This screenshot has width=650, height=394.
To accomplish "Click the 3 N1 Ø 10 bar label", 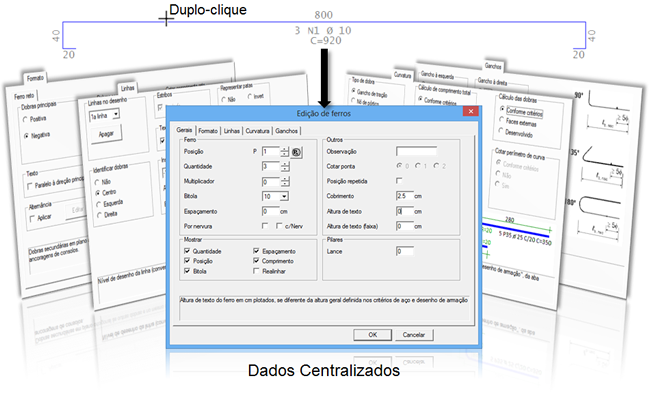I will click(x=323, y=31).
